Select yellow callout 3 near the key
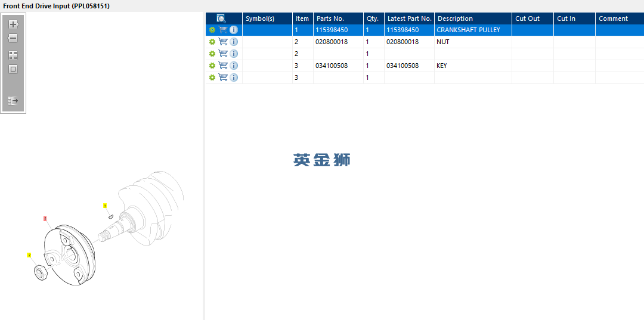This screenshot has height=320, width=644. (105, 206)
